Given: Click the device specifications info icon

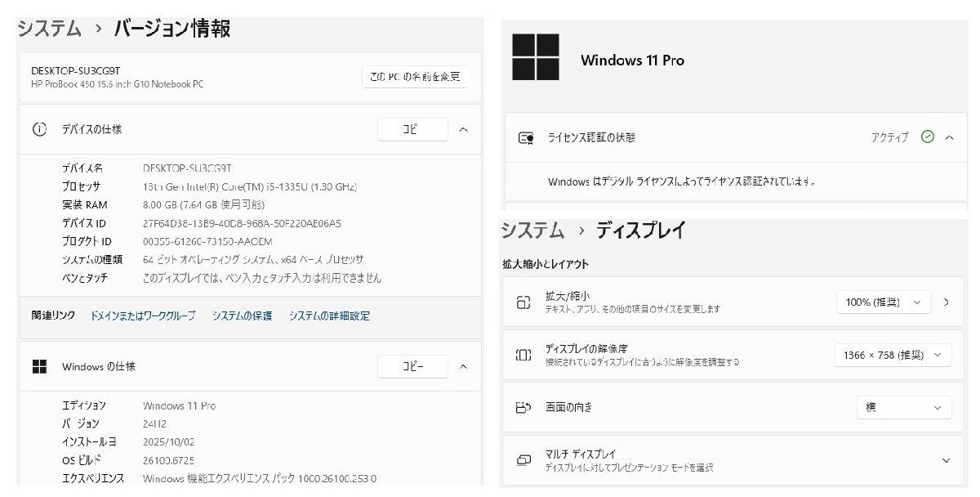Looking at the screenshot, I should click(x=39, y=129).
